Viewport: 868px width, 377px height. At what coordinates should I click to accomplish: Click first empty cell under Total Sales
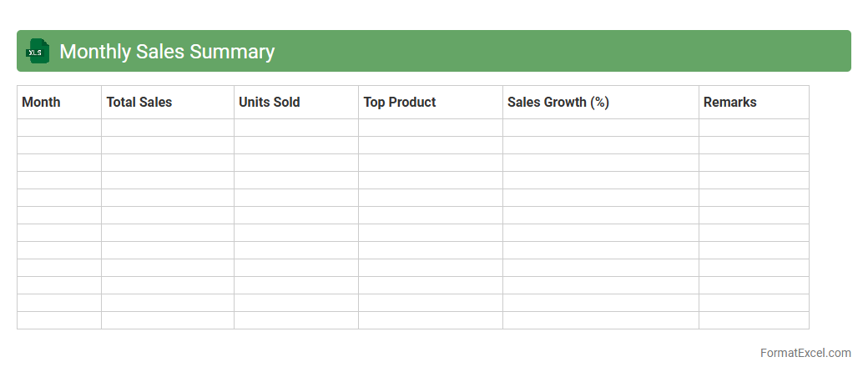[x=168, y=128]
